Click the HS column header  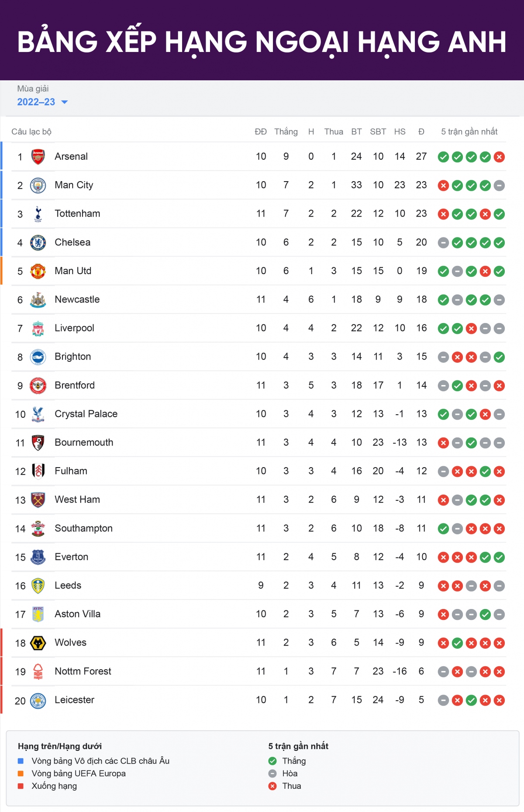(400, 132)
